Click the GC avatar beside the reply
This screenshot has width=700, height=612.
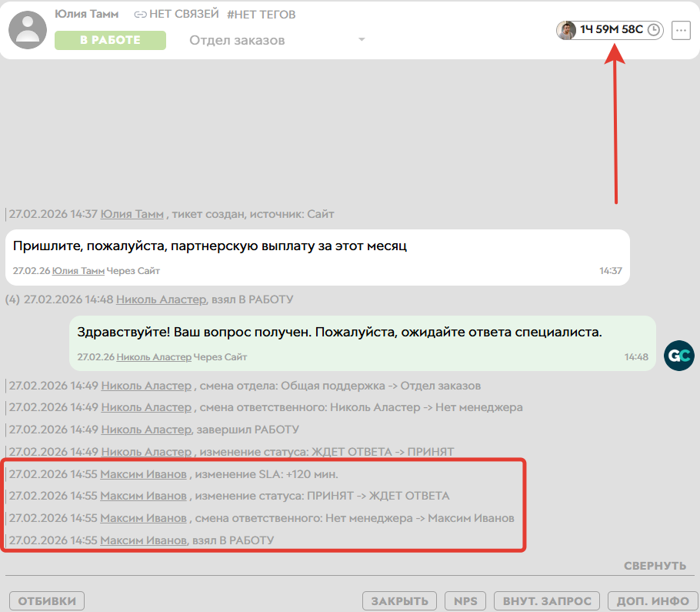679,356
